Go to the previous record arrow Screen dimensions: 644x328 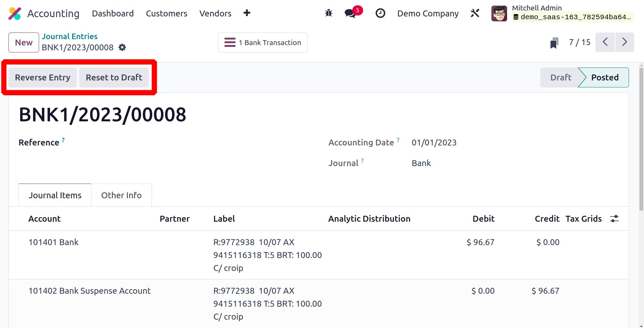click(605, 42)
